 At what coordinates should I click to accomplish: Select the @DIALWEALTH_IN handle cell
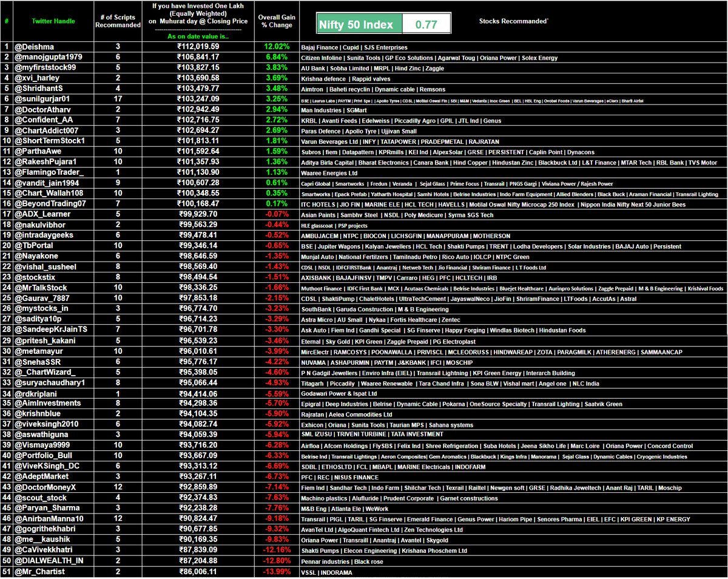coord(53,561)
